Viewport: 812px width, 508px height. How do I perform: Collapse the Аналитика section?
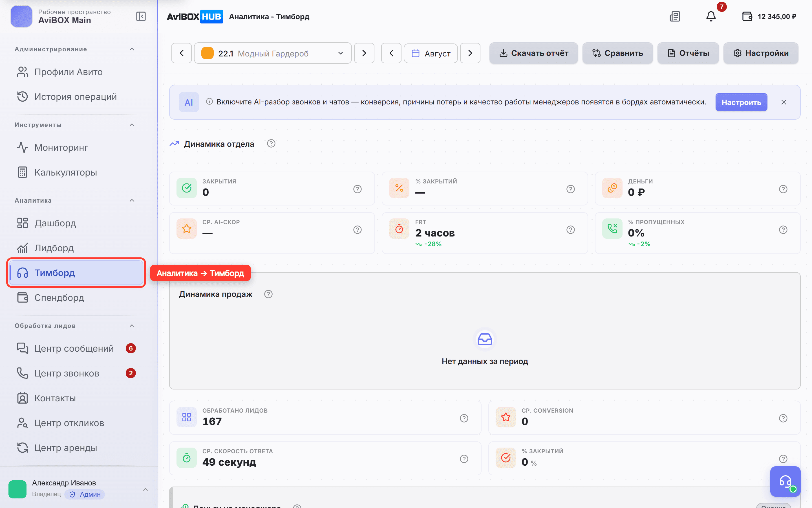point(132,201)
